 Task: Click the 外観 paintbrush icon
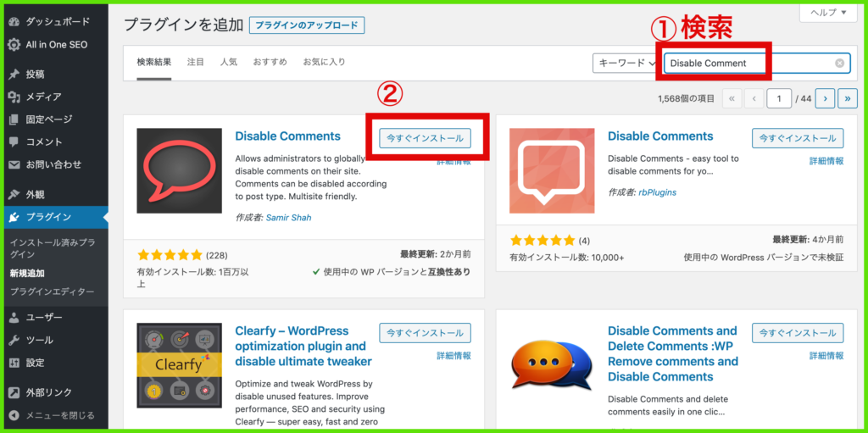(x=14, y=194)
